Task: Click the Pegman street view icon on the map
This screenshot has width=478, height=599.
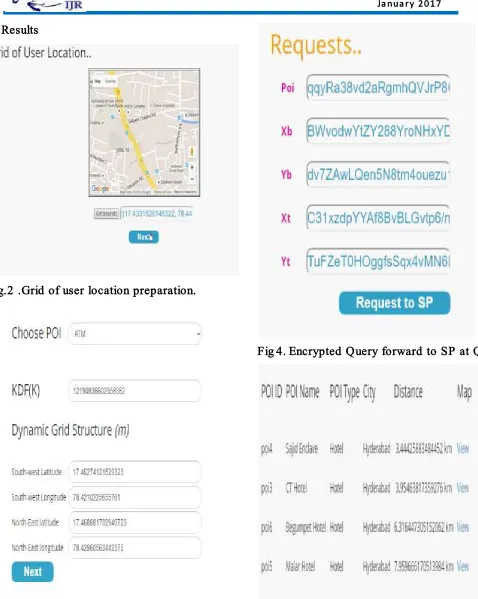Action: tap(192, 152)
